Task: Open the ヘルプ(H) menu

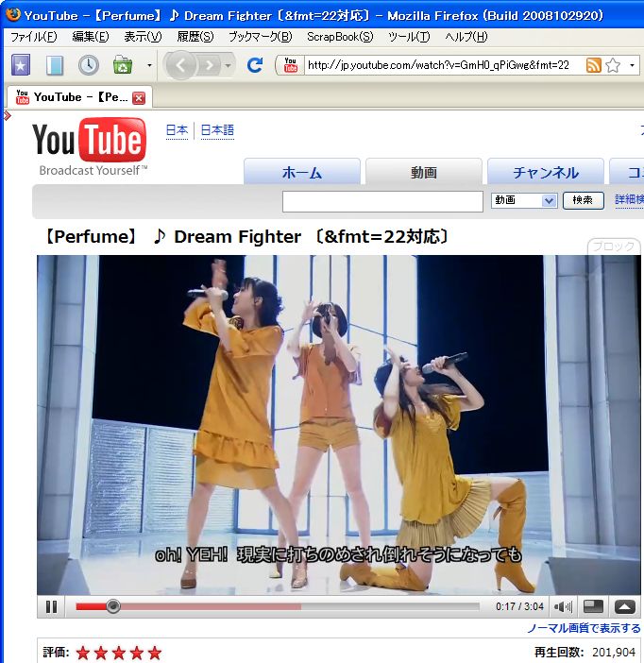Action: (466, 37)
